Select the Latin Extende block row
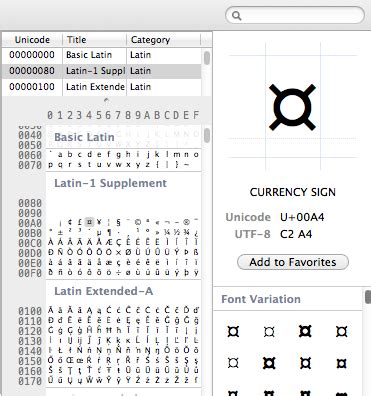Screen dimensions: 371x396 coord(102,87)
